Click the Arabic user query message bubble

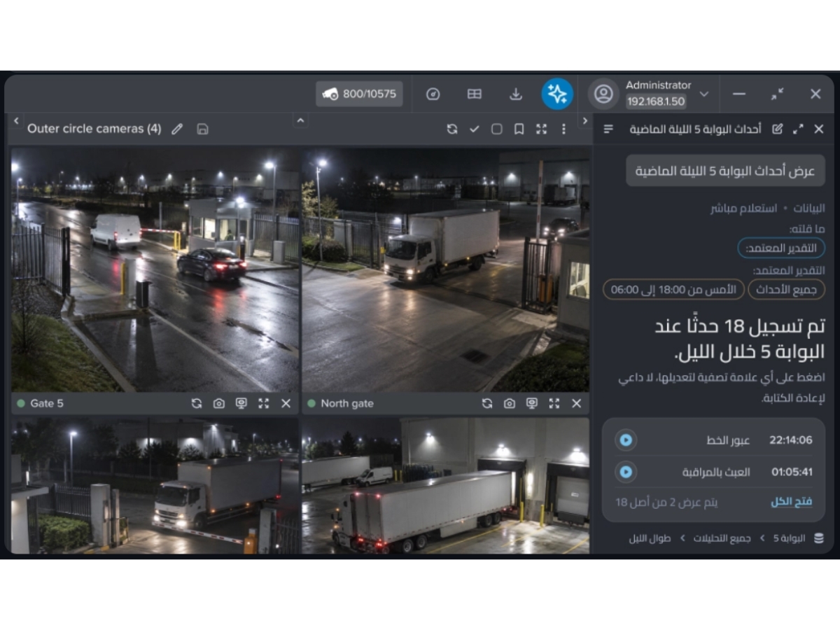point(725,171)
